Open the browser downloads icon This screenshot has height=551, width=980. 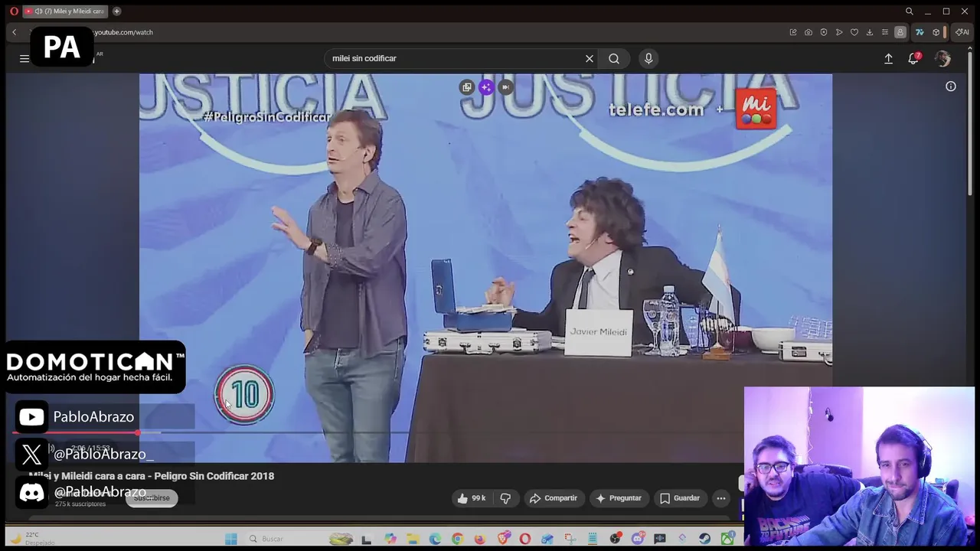pyautogui.click(x=870, y=32)
